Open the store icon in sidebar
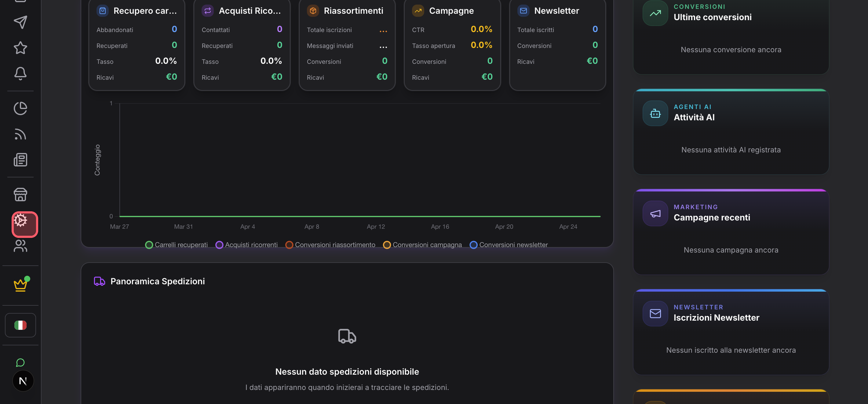 click(20, 195)
